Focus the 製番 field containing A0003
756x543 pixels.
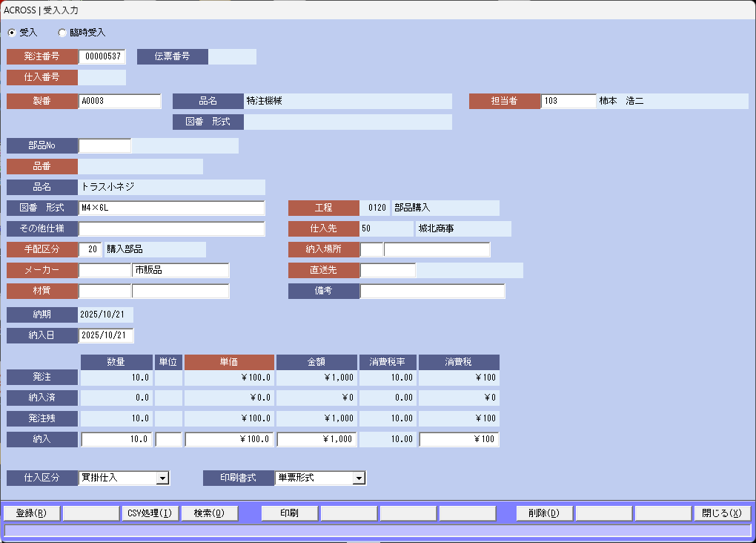119,102
